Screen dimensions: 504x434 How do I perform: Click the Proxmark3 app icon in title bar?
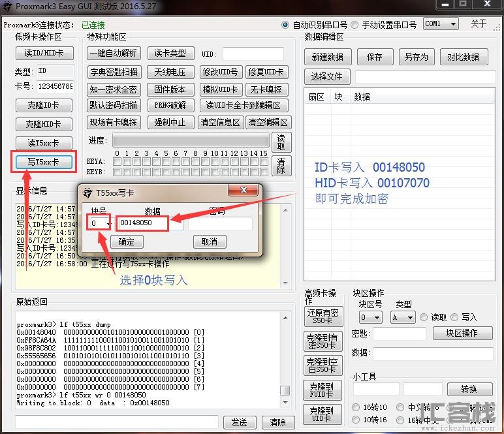click(7, 7)
